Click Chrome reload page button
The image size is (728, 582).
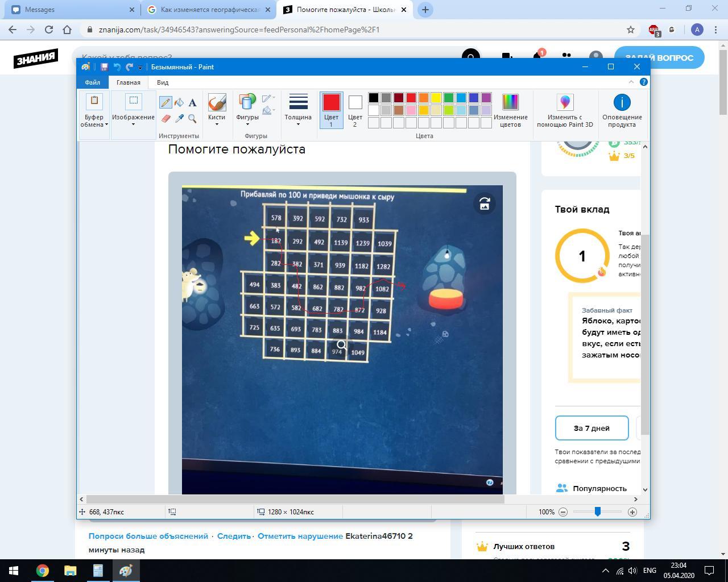click(49, 30)
